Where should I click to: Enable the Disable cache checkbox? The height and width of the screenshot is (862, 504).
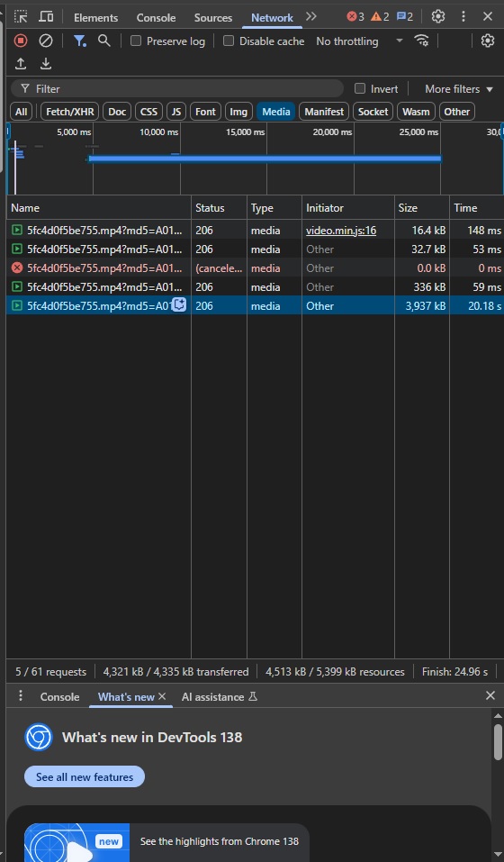tap(229, 41)
